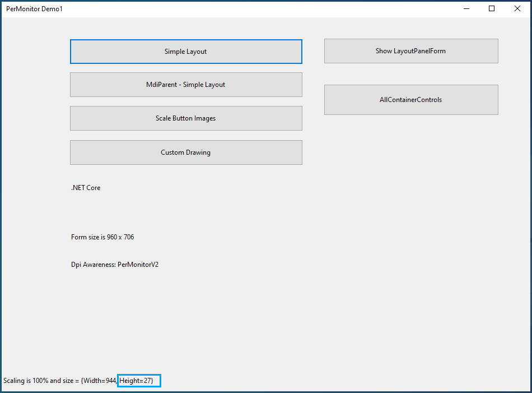Select the focused Simple Layout button border

[x=185, y=40]
